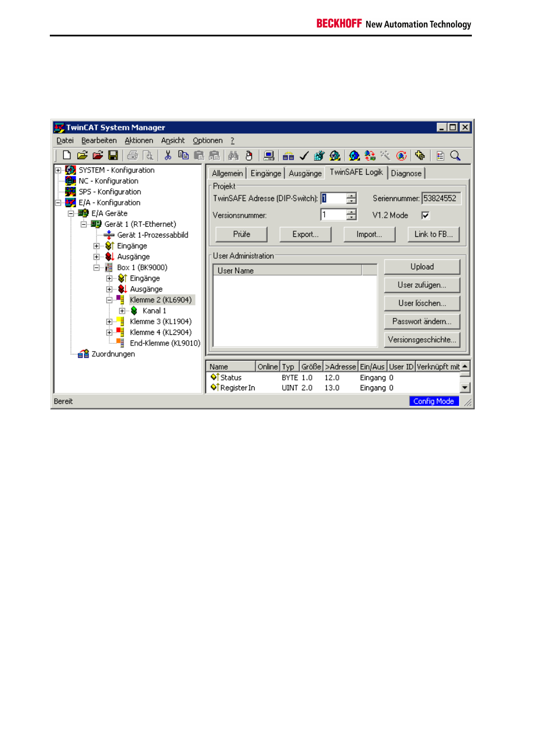Collapse the Klemme 2 (KL6904) node
Viewport: 534px width, 756px height.
[109, 300]
